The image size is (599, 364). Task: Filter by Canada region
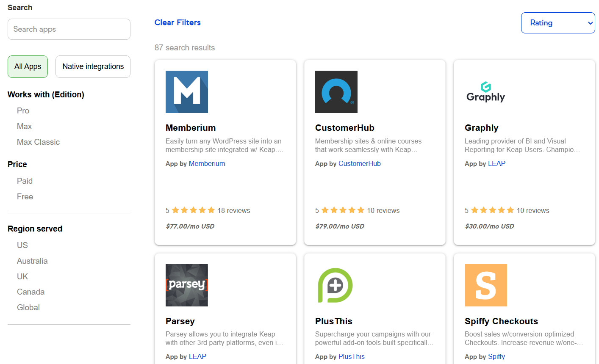click(x=31, y=292)
